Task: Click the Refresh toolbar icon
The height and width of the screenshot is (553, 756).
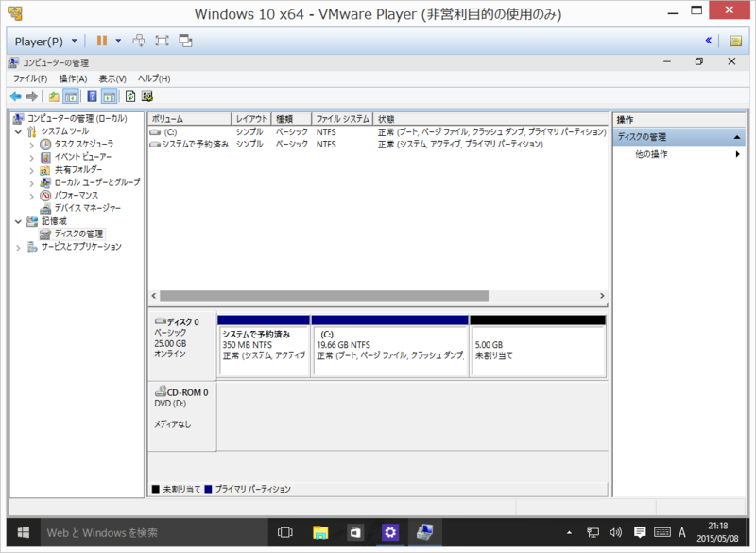Action: pos(130,96)
